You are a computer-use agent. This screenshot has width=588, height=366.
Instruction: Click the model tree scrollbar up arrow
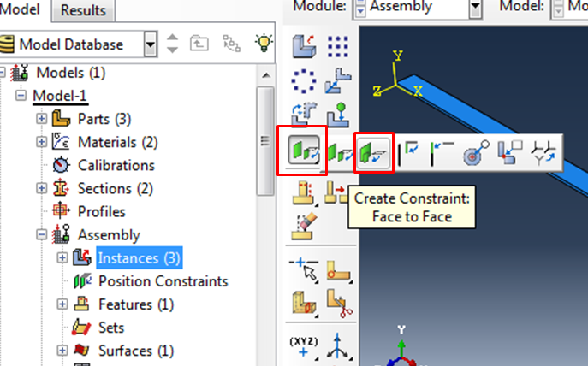point(266,75)
